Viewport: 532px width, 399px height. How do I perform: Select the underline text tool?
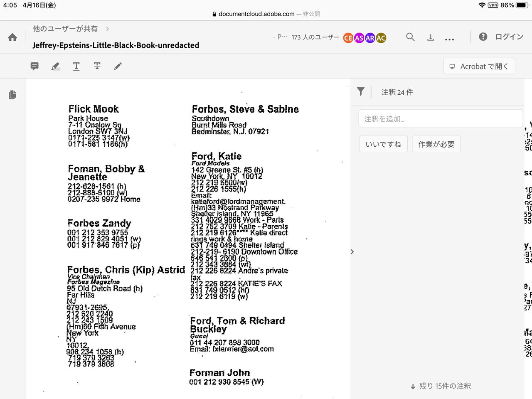coord(76,66)
